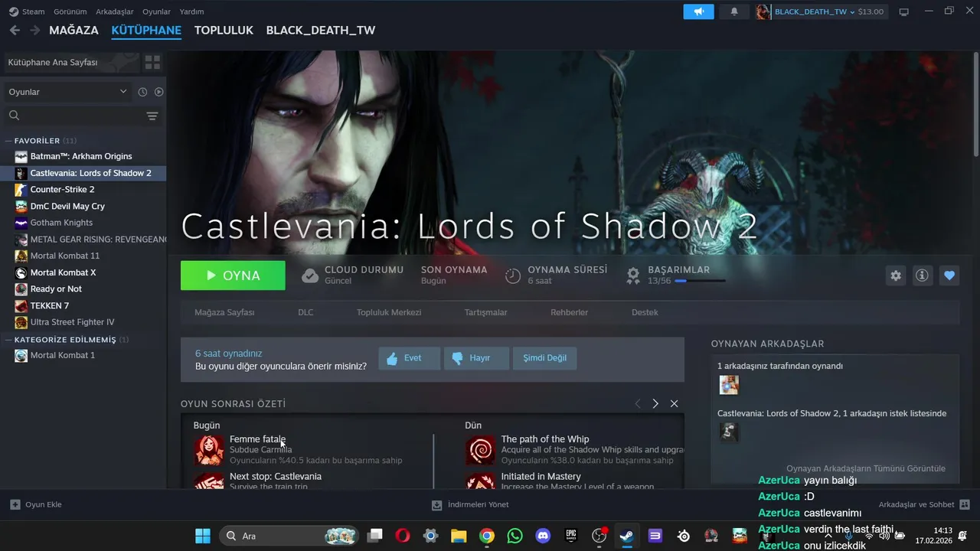Launch Epic Games from taskbar
The height and width of the screenshot is (551, 980).
point(571,536)
